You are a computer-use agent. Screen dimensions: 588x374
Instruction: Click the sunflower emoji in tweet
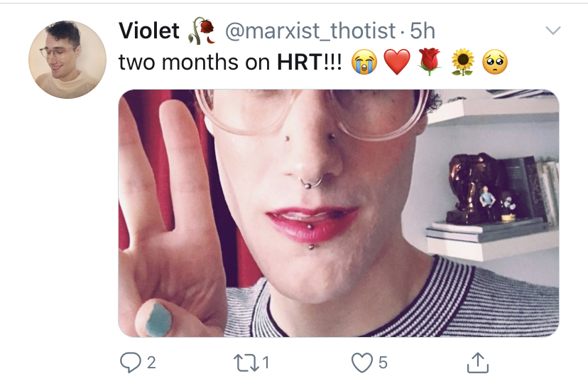point(463,62)
